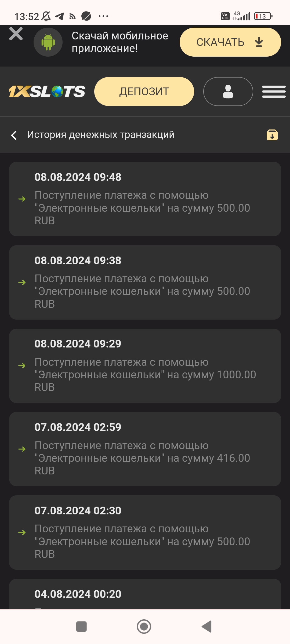This screenshot has width=290, height=644.
Task: Open the 1000.00 RUB payment entry
Action: [145, 366]
